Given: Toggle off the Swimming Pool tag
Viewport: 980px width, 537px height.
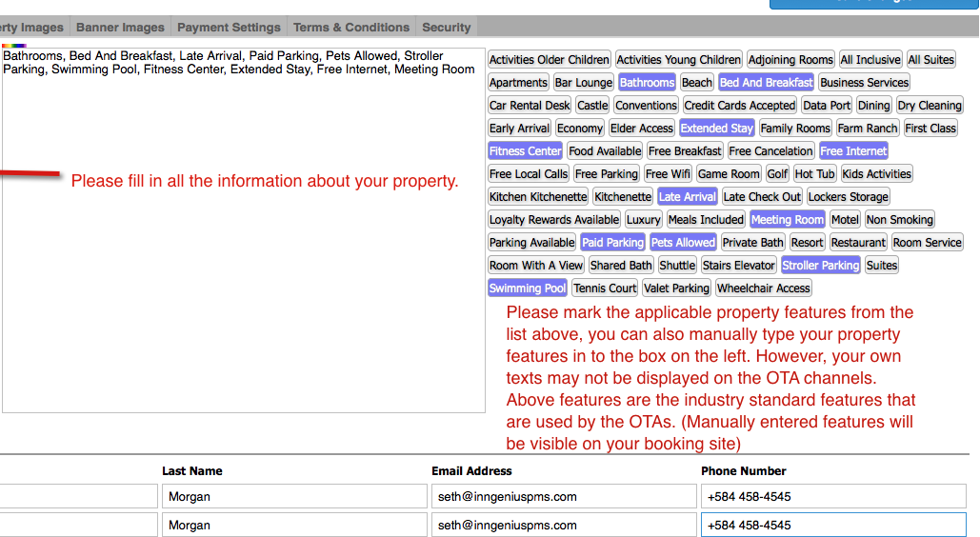Looking at the screenshot, I should 528,288.
